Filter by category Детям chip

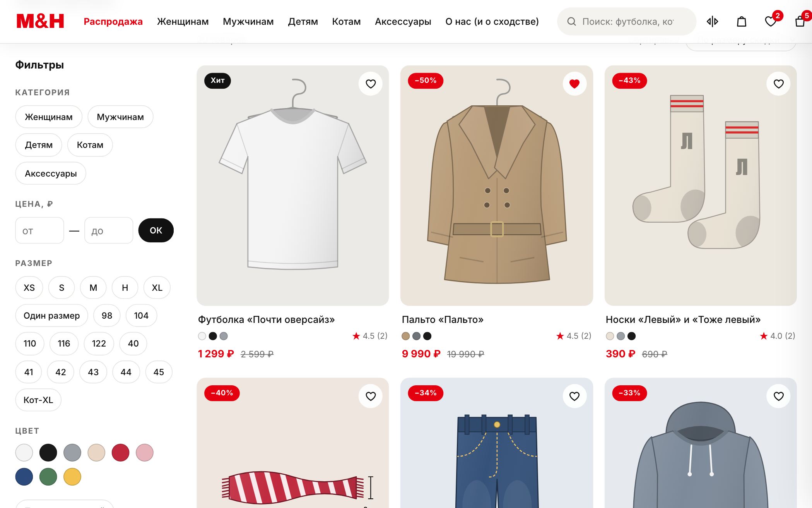tap(39, 145)
